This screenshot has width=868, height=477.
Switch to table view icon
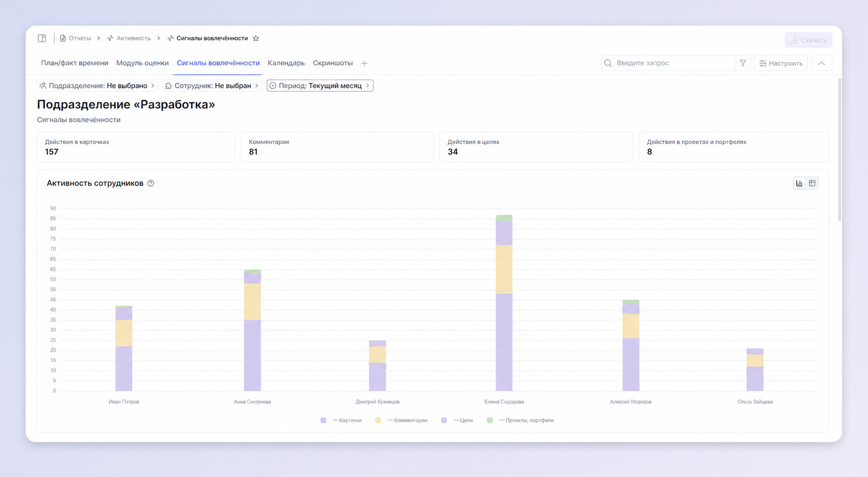coord(812,183)
